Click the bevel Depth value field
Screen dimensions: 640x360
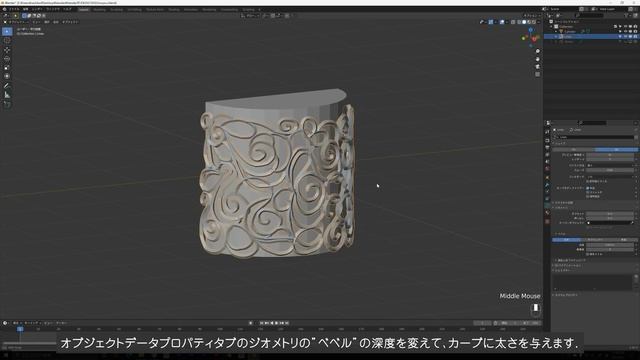pos(610,244)
